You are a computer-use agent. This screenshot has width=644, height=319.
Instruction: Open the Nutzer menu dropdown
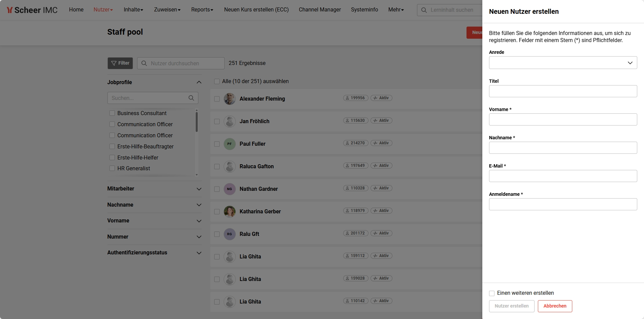tap(103, 10)
